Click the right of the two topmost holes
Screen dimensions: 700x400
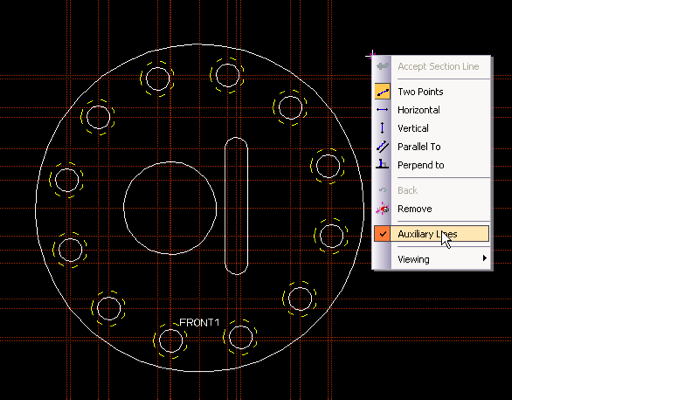tap(227, 74)
